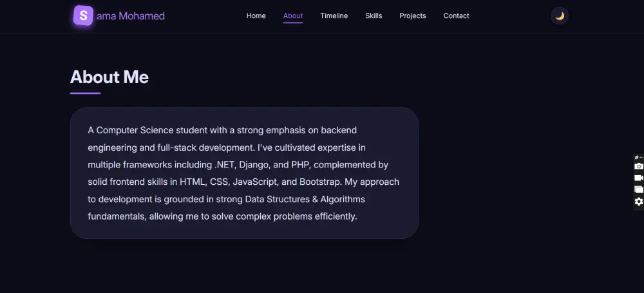The image size is (644, 293).
Task: Select the About nav item
Action: (x=293, y=16)
